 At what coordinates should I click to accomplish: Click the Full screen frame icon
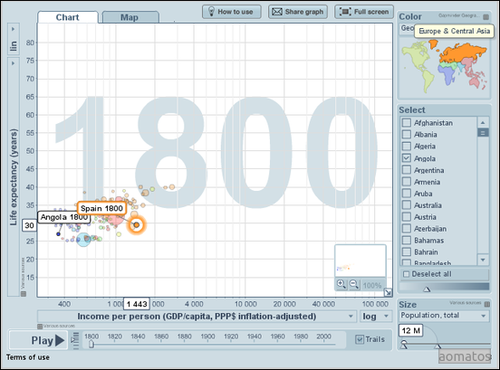pos(345,12)
